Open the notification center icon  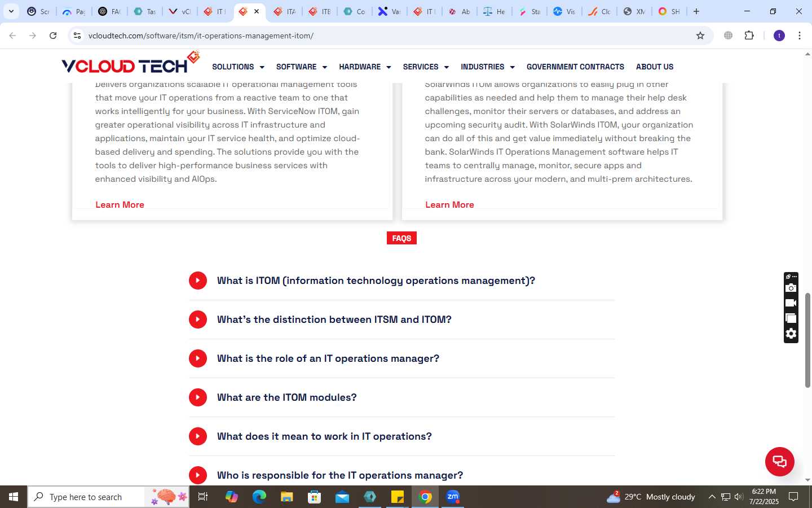click(x=793, y=497)
